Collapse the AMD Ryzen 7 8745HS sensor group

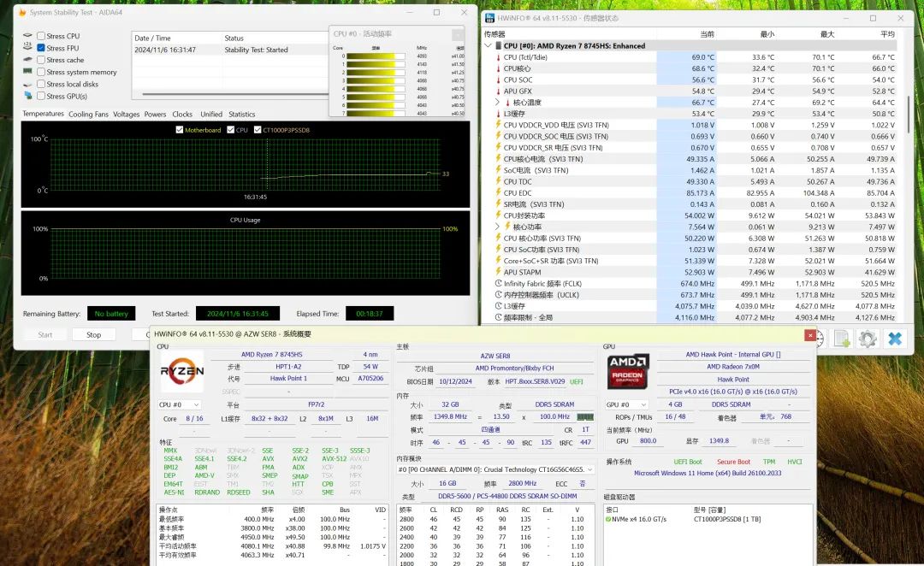click(x=488, y=45)
